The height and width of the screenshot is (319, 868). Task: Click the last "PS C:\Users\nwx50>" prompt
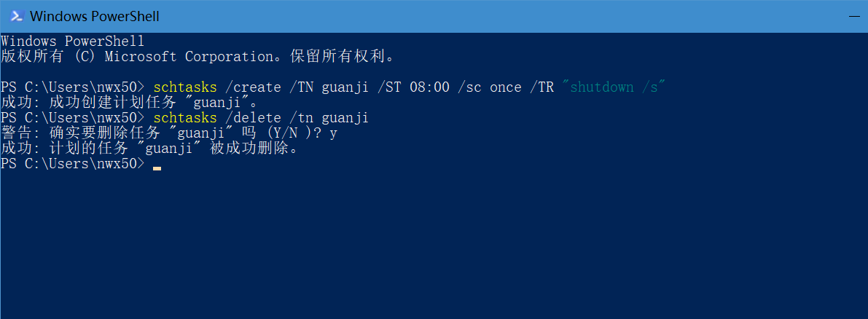(73, 164)
